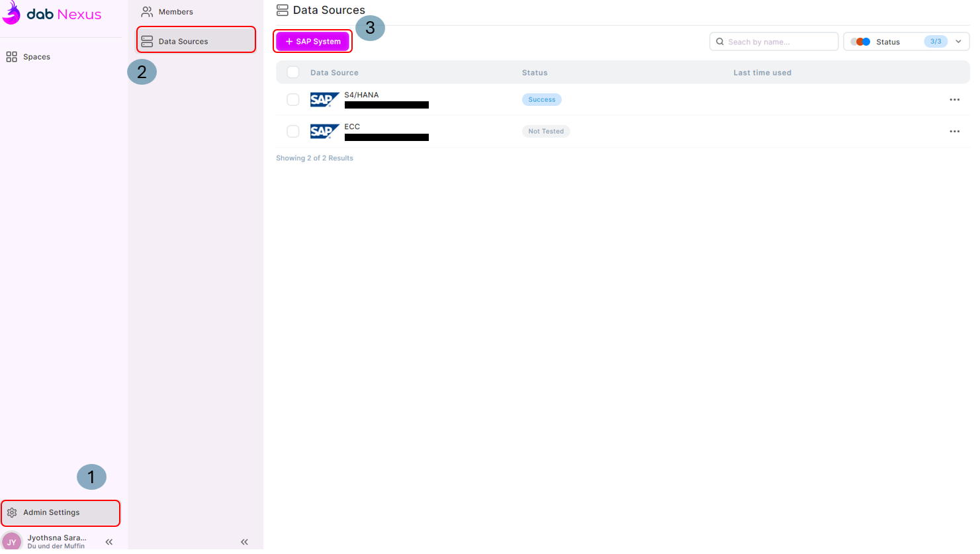The width and height of the screenshot is (980, 554).
Task: Open the overflow menu for S4/HANA
Action: pos(954,99)
